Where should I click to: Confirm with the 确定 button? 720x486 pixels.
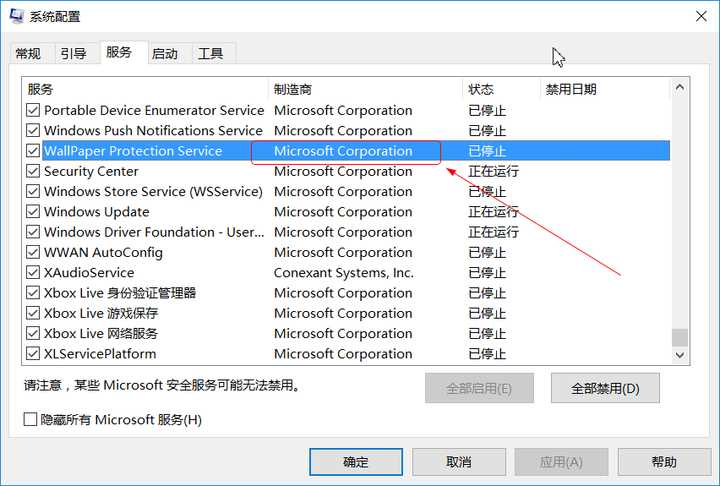[356, 462]
